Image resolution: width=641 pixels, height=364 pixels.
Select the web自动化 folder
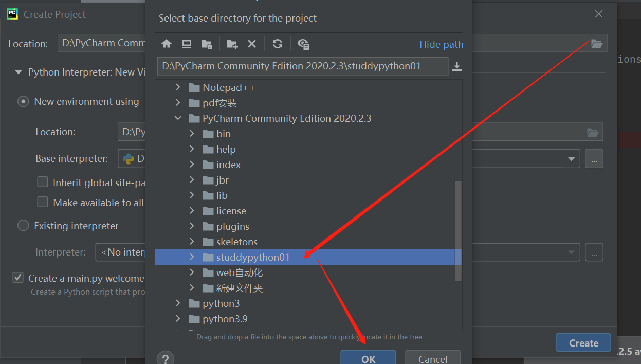tap(233, 273)
